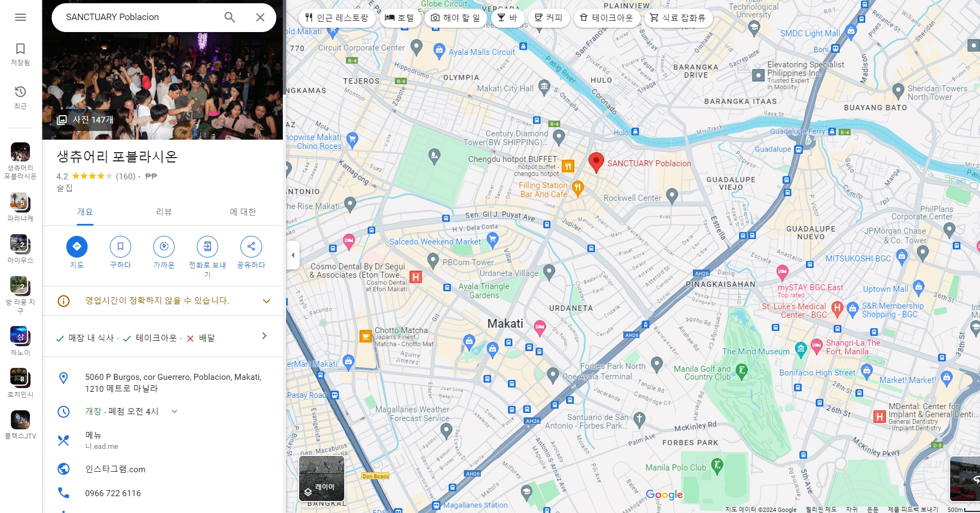
Task: Filter by Coffee (커피) chip
Action: click(549, 17)
